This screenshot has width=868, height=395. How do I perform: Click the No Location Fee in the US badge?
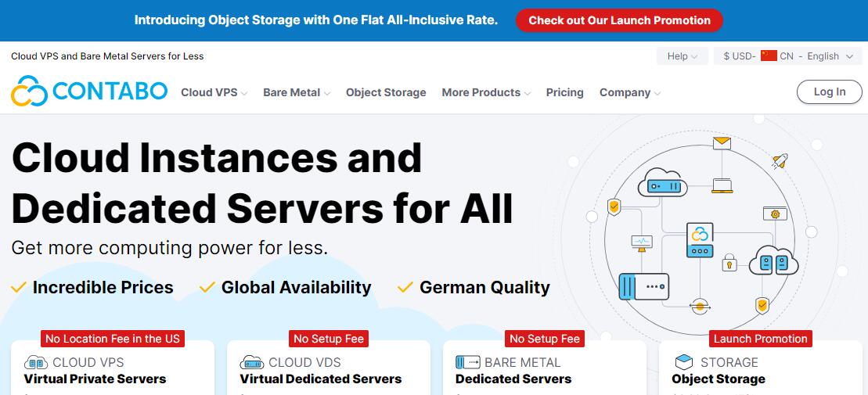point(113,339)
